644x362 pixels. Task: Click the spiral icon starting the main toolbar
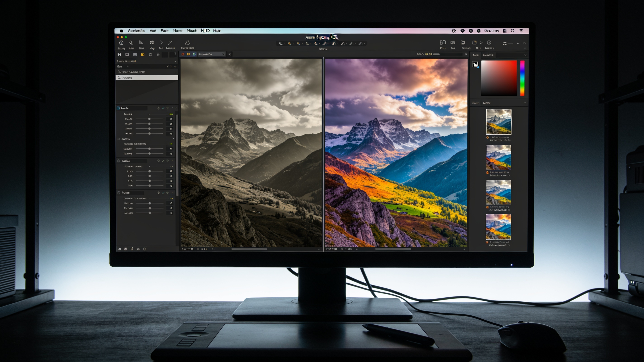point(121,43)
